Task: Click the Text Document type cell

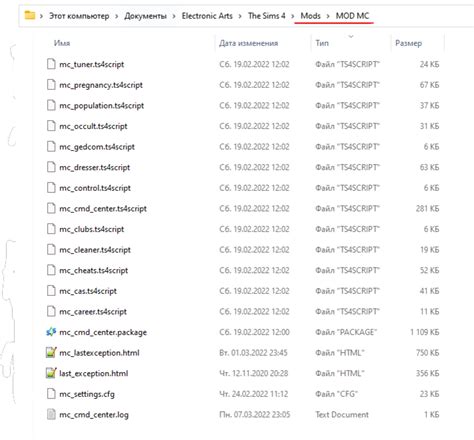Action: click(x=342, y=415)
